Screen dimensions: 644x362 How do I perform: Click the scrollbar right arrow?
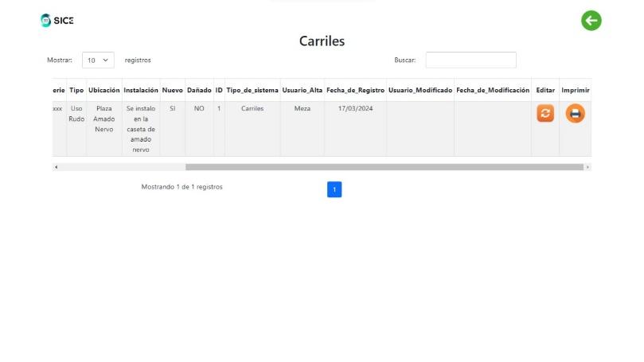[x=587, y=167]
